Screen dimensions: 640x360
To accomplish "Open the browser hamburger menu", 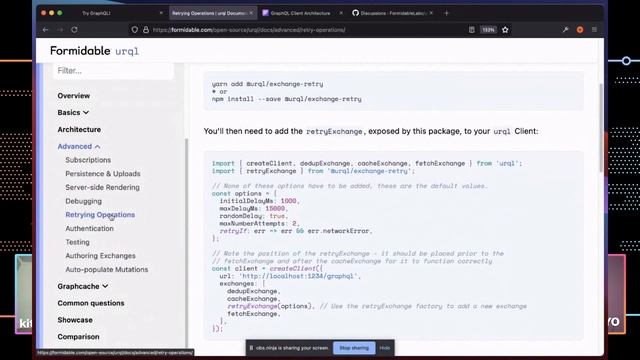I will pyautogui.click(x=594, y=30).
